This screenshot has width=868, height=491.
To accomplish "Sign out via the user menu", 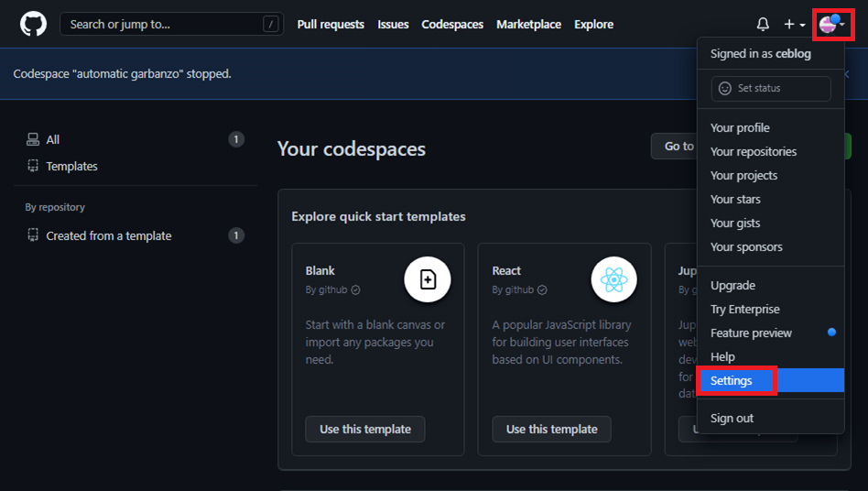I will tap(770, 419).
